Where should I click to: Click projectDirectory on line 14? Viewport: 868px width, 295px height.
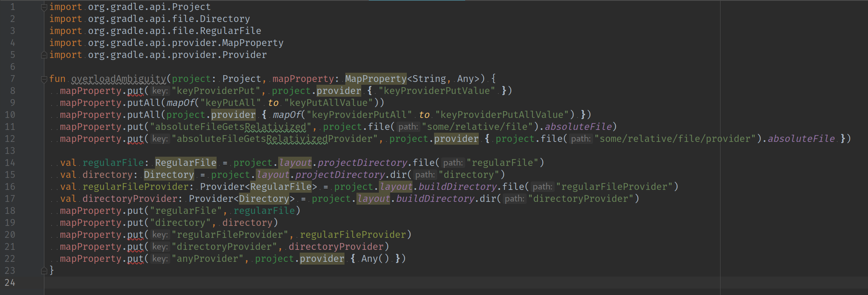[362, 163]
